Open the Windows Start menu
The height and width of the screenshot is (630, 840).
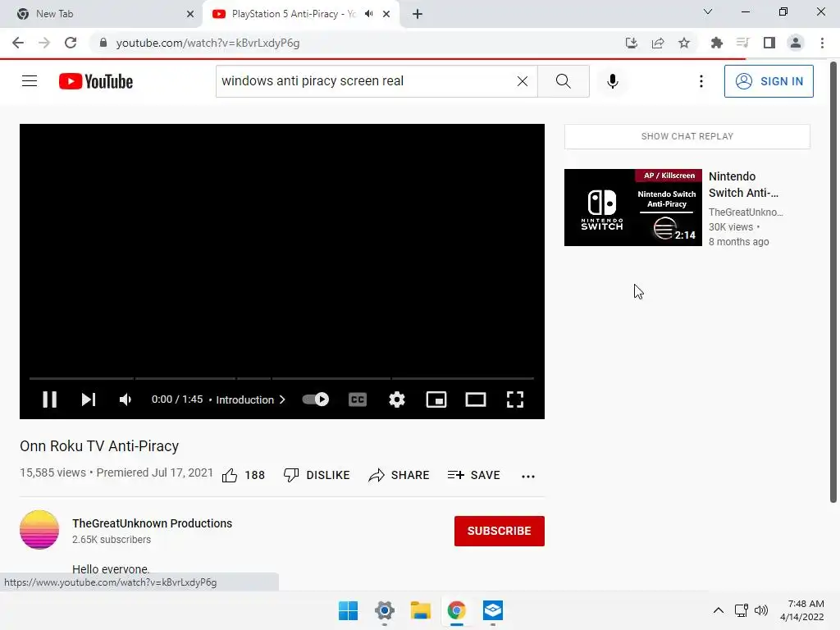tap(348, 610)
